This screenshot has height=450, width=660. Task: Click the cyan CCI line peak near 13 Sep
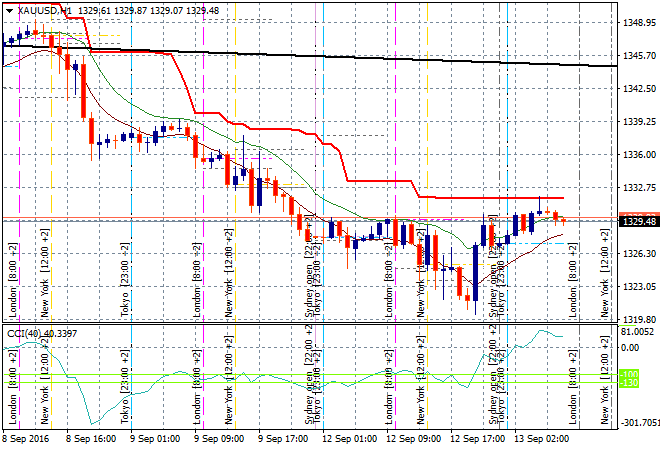coord(542,331)
